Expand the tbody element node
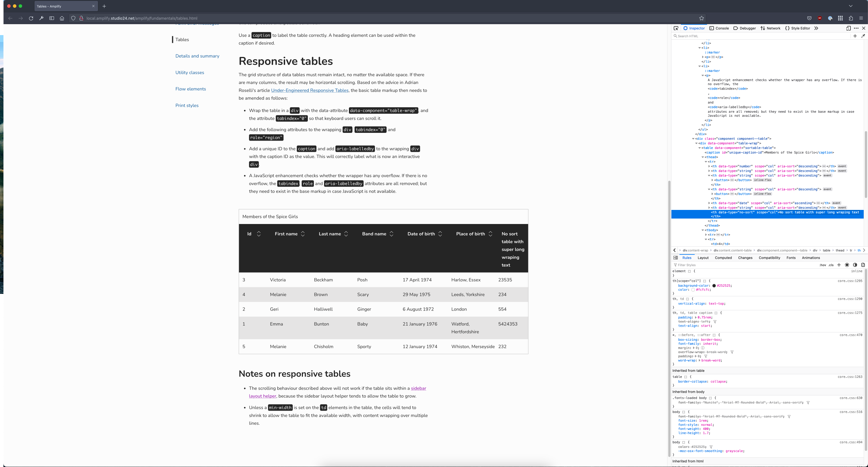The width and height of the screenshot is (868, 467). pyautogui.click(x=702, y=230)
